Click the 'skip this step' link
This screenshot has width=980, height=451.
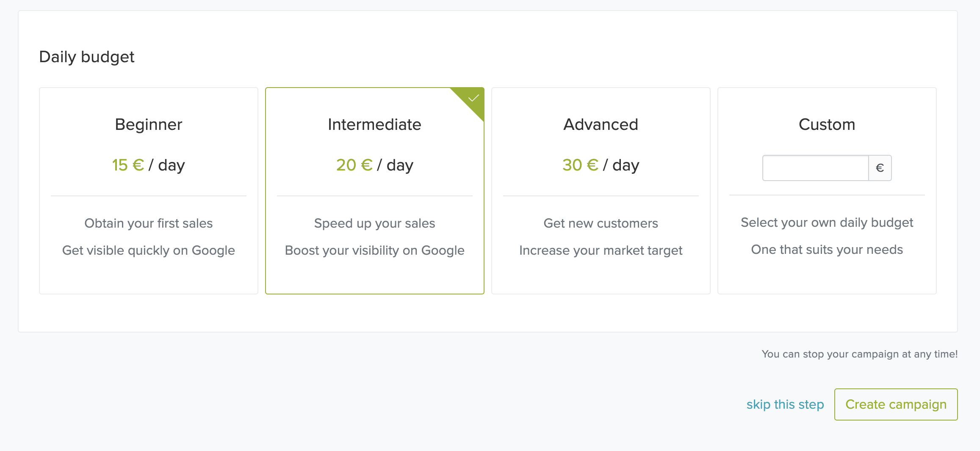[785, 404]
